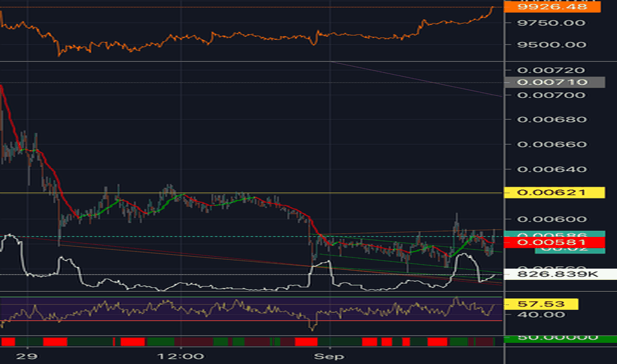This screenshot has width=617, height=364.
Task: Click the 9750.00 axis value
Action: click(x=551, y=23)
